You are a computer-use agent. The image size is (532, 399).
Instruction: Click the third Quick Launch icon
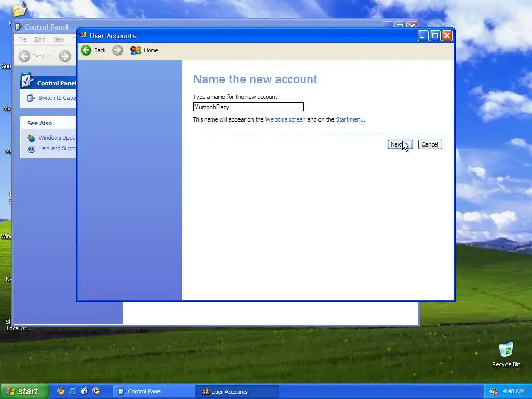85,391
